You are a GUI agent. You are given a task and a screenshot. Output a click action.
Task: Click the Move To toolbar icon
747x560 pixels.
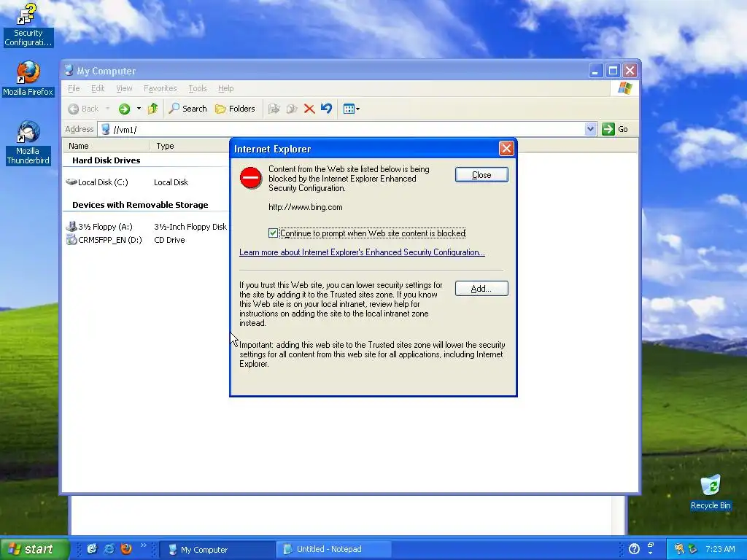(274, 109)
